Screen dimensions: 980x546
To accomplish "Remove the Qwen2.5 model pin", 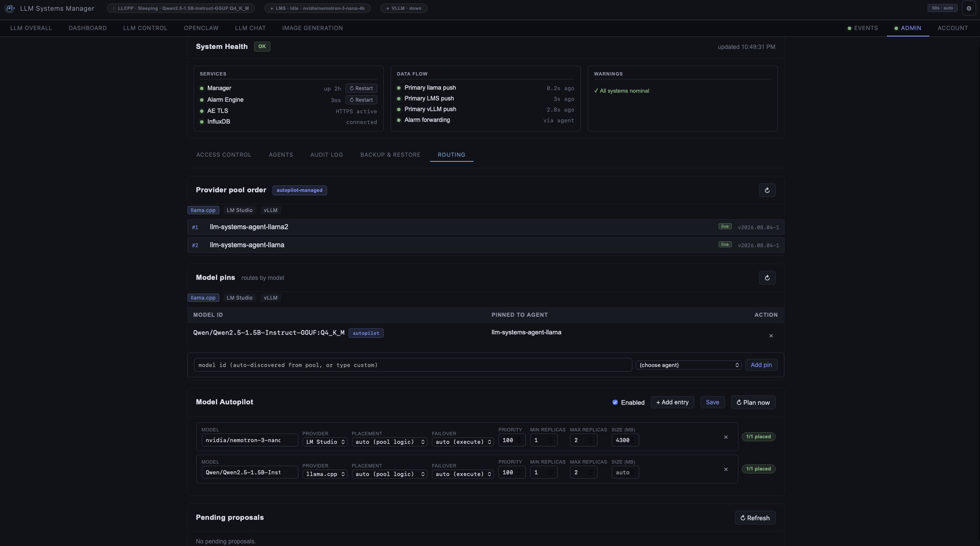I will pos(771,336).
